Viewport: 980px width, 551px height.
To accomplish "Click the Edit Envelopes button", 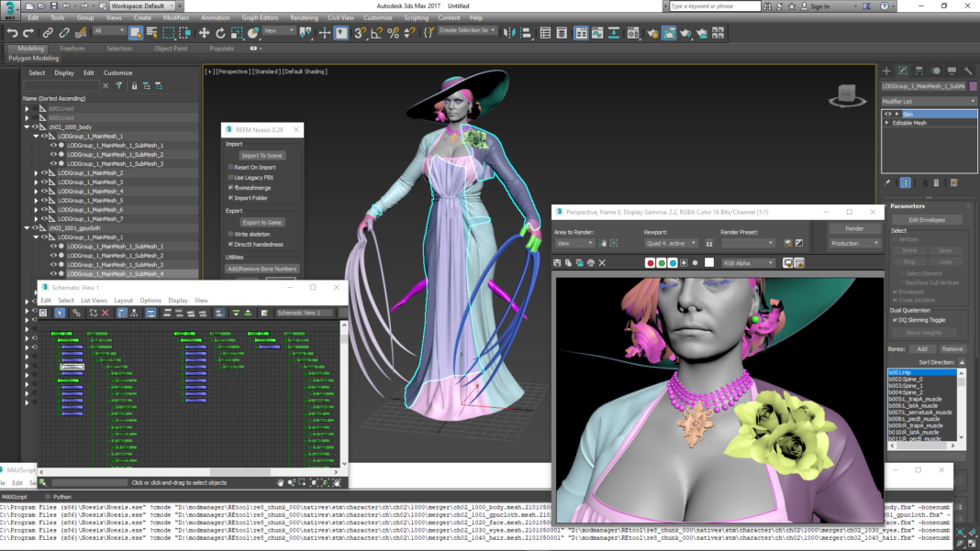I will pyautogui.click(x=927, y=220).
